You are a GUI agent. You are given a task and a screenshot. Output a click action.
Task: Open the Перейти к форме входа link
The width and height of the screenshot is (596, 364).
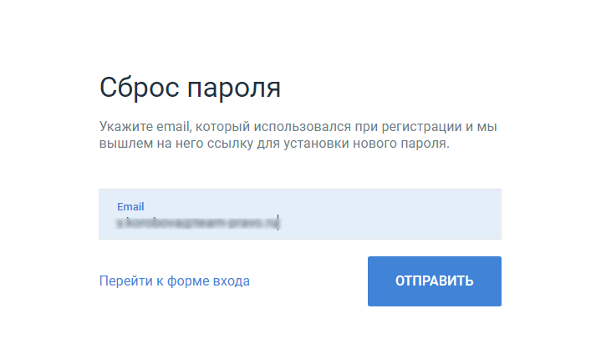tap(175, 281)
